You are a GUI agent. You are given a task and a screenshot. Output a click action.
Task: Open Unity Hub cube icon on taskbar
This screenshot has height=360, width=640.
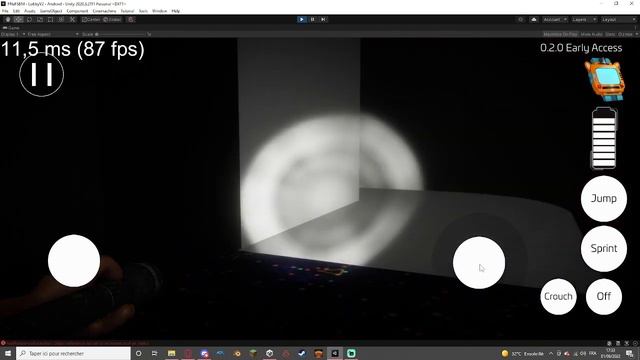tap(269, 353)
